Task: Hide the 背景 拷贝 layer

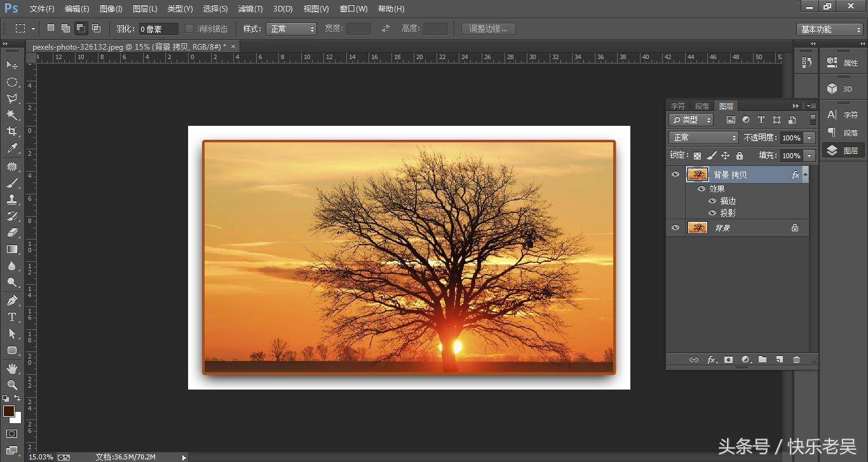Action: click(675, 175)
